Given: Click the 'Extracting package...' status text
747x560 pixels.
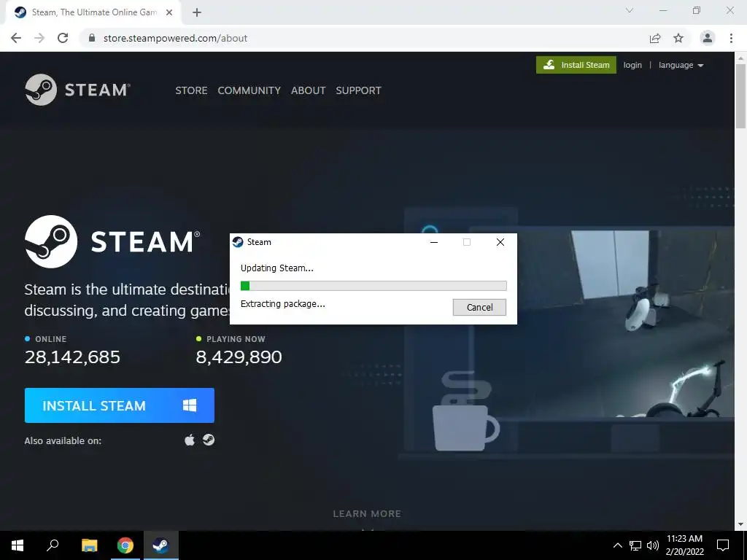Looking at the screenshot, I should click(x=283, y=304).
